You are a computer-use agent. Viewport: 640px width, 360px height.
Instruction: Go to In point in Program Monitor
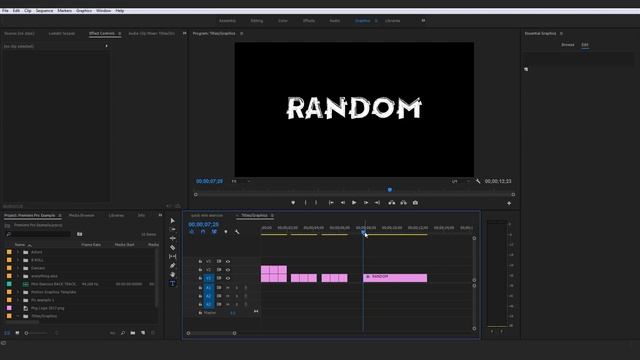[x=331, y=202]
